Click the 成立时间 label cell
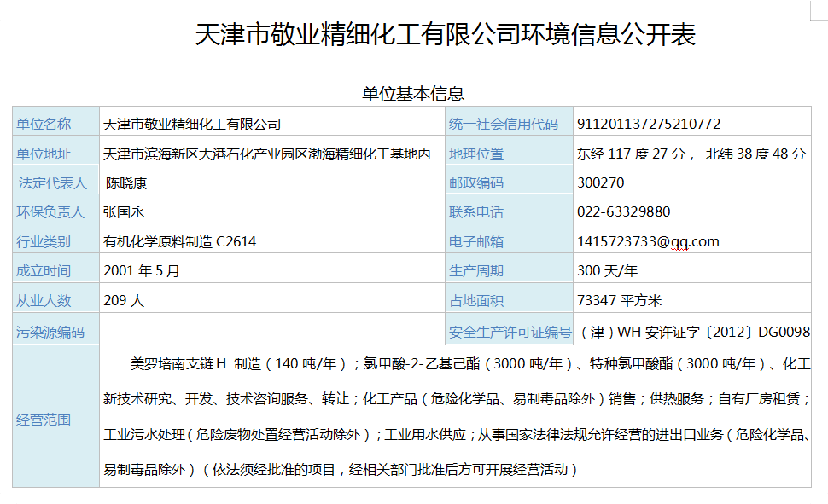This screenshot has width=828, height=504. coord(56,268)
